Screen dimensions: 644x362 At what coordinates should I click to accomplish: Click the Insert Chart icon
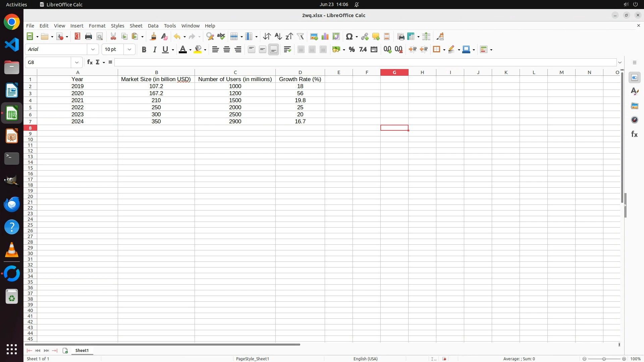click(325, 37)
